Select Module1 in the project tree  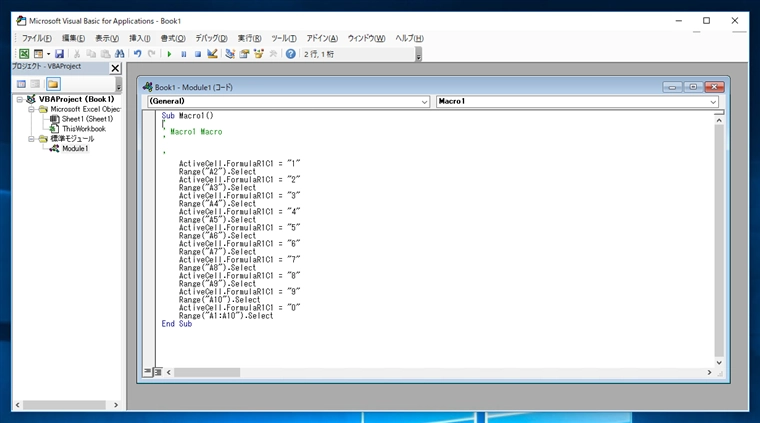[75, 149]
